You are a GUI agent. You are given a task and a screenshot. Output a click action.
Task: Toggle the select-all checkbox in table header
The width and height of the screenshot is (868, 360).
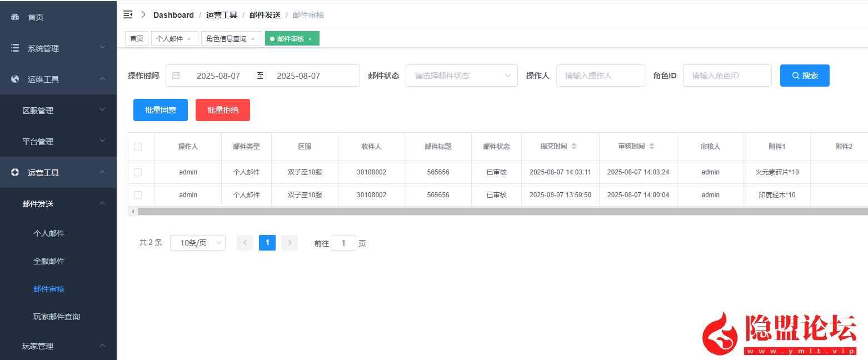pos(138,147)
